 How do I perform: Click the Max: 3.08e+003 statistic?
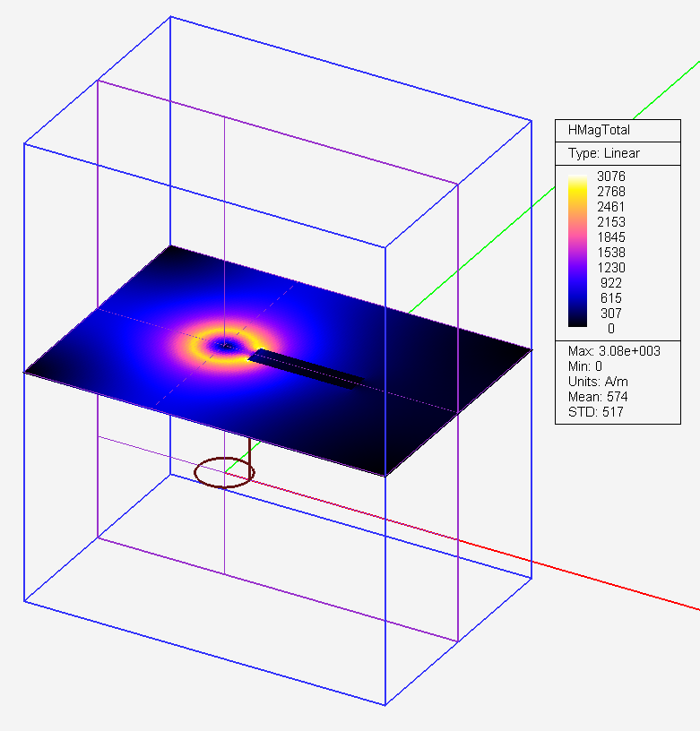(x=614, y=351)
